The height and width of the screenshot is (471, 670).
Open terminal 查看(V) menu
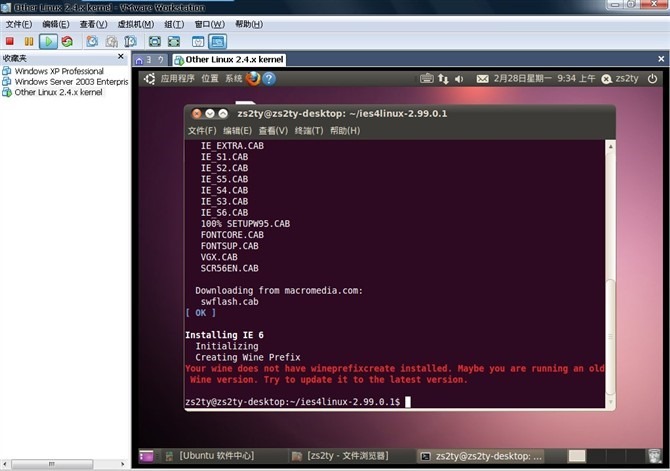click(x=273, y=131)
